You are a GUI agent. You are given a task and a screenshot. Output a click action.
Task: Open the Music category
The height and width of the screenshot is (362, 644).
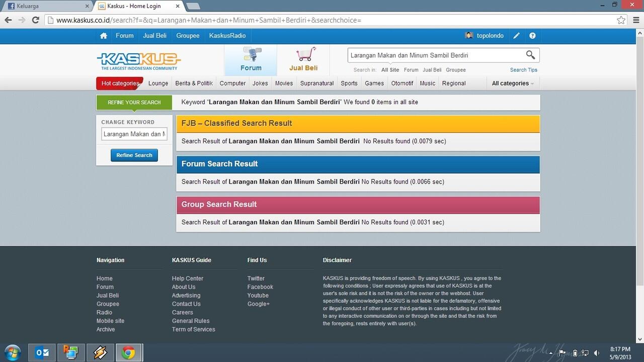pos(428,83)
